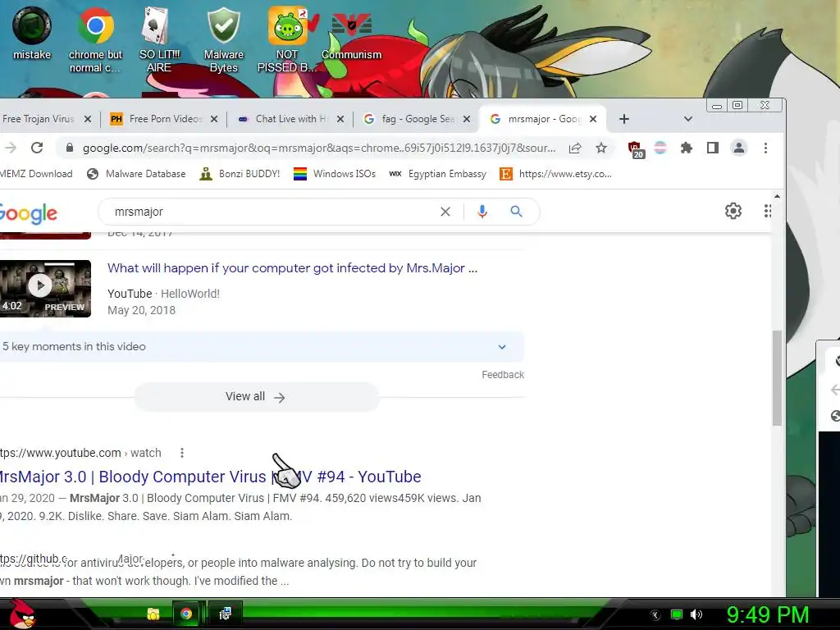Open the Angry Birds start button
This screenshot has width=840, height=630.
pos(22,614)
